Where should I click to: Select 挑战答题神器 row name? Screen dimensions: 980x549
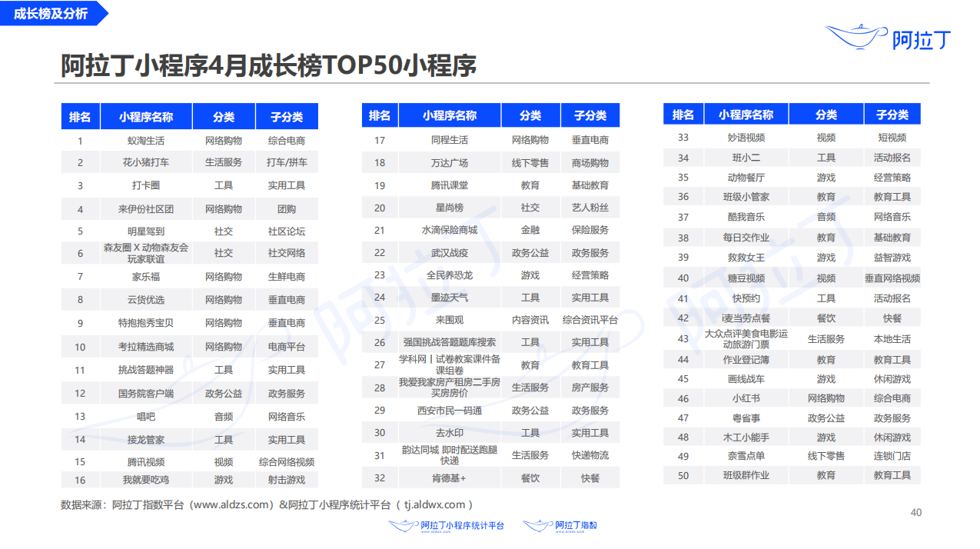(146, 370)
